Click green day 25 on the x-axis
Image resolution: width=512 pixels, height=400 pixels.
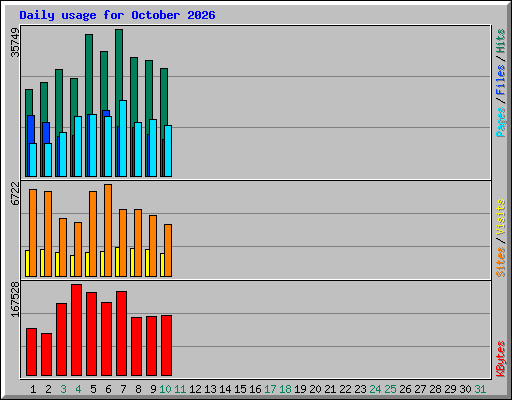point(390,389)
